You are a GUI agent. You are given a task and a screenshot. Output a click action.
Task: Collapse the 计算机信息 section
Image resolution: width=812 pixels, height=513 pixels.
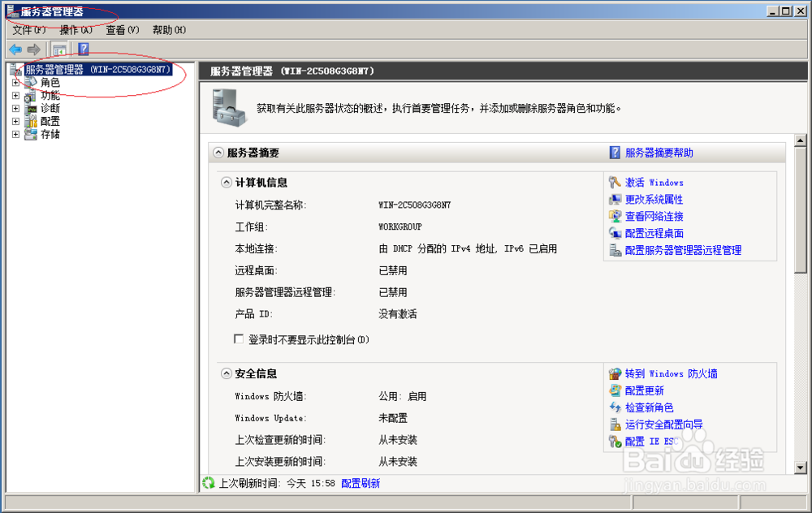point(227,182)
